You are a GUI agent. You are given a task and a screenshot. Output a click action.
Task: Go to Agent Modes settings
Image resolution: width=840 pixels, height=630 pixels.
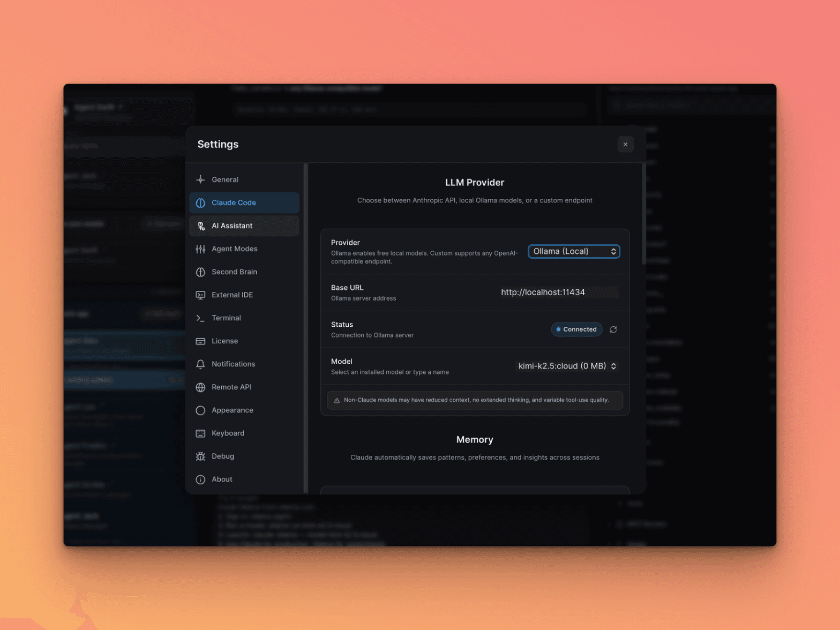[x=244, y=249]
